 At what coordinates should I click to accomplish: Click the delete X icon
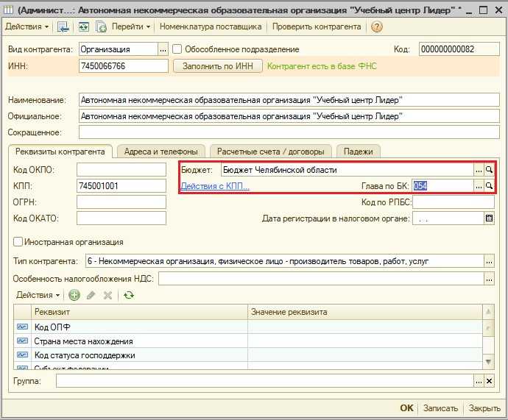pos(107,295)
